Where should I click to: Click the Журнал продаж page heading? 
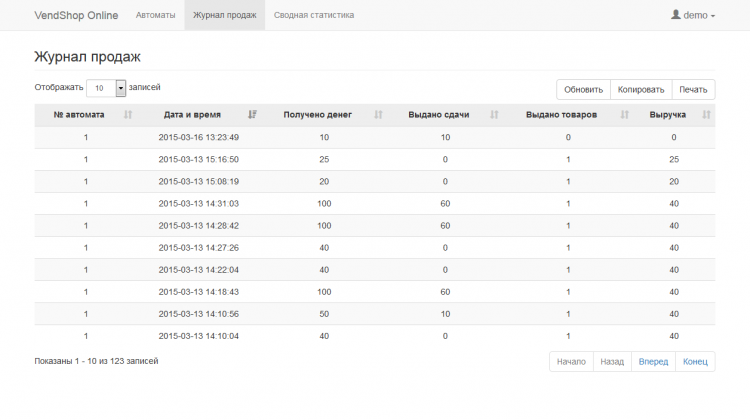point(88,56)
